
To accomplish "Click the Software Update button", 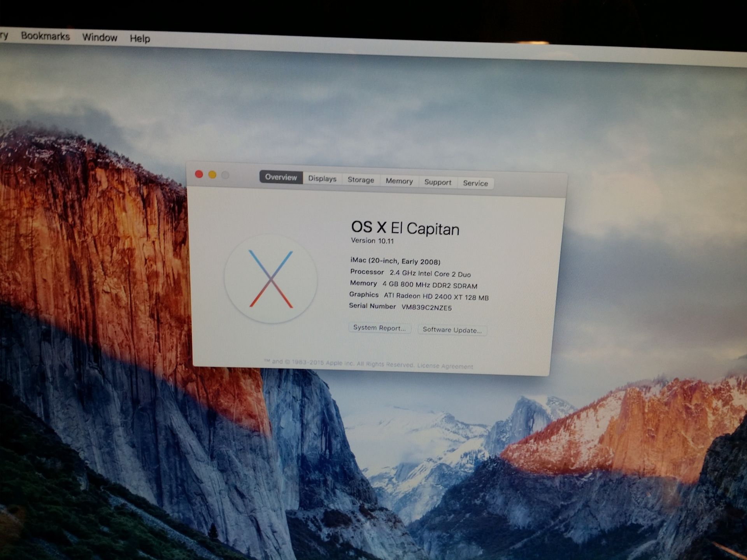I will coord(452,330).
